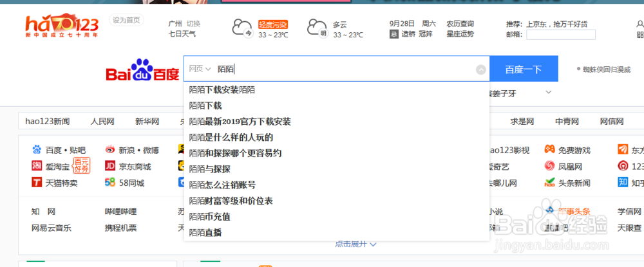The width and height of the screenshot is (644, 267).
Task: Open 新华网 link
Action: (147, 122)
